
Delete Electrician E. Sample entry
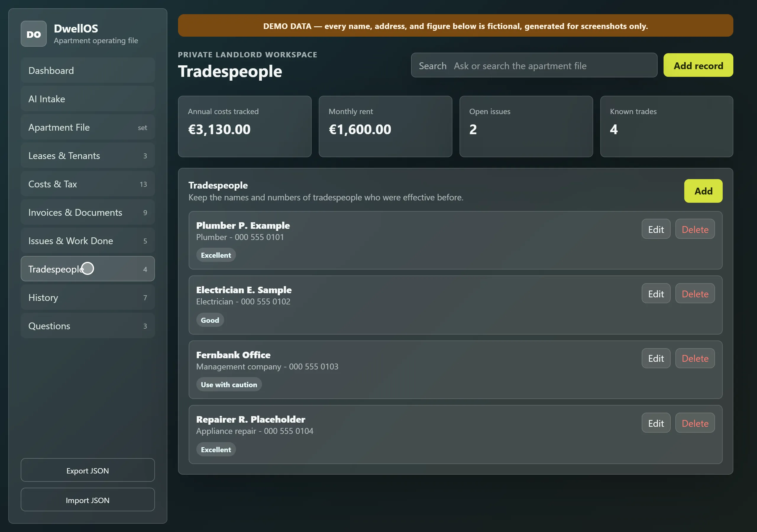click(695, 294)
